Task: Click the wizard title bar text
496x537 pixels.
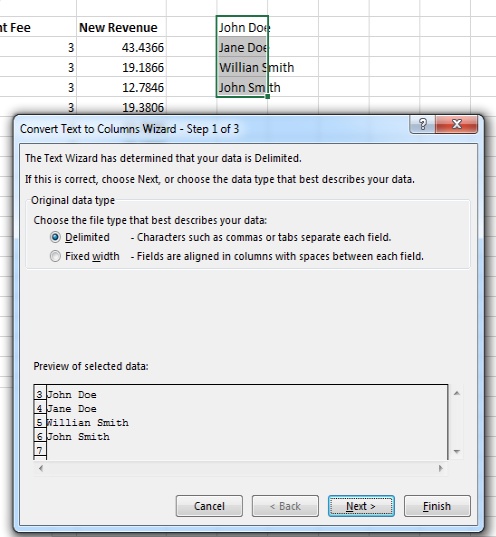Action: [129, 129]
